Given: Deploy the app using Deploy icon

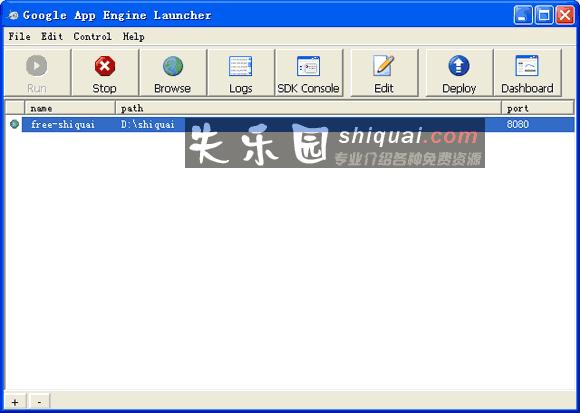Looking at the screenshot, I should [459, 66].
